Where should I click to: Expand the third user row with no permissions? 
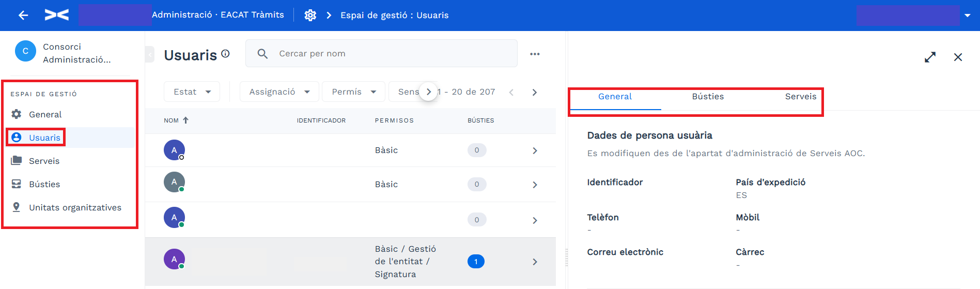(x=535, y=220)
